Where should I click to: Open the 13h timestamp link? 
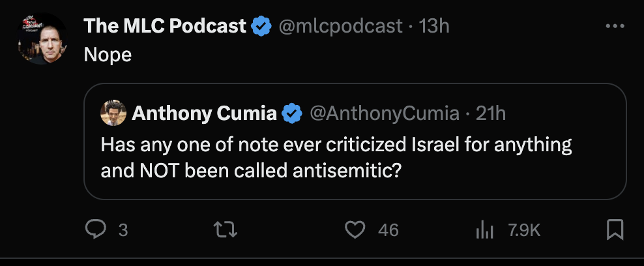(434, 26)
